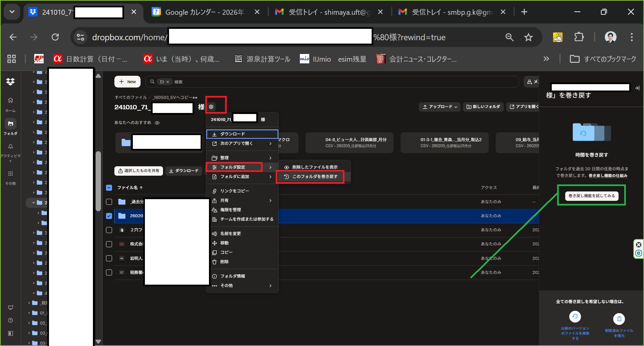Screen dimensions: 644x346
Task: Expand the アップロード dropdown
Action: click(439, 107)
